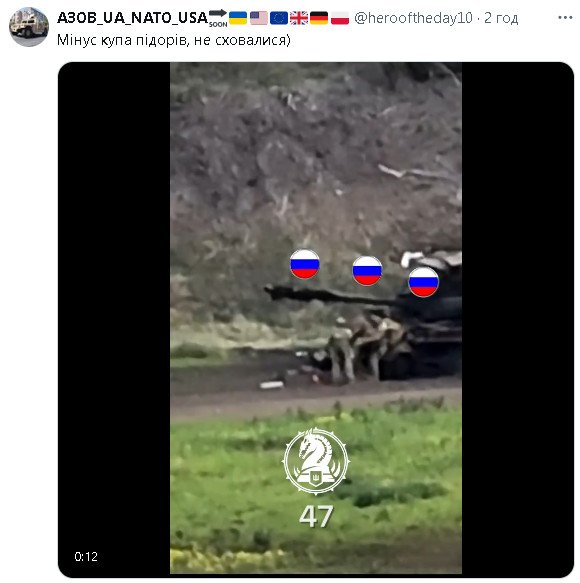This screenshot has width=580, height=583.
Task: Play the embedded video thumbnail
Action: (x=316, y=319)
